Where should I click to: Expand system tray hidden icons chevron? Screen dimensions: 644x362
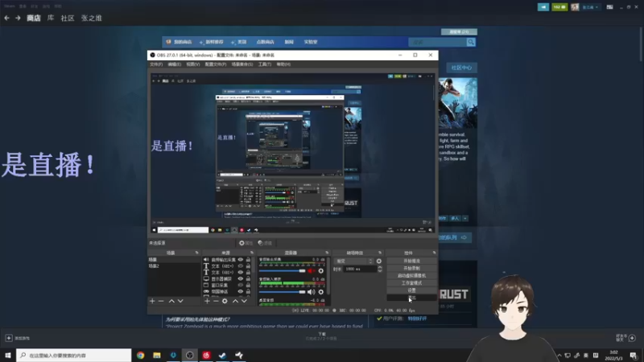[x=559, y=356]
